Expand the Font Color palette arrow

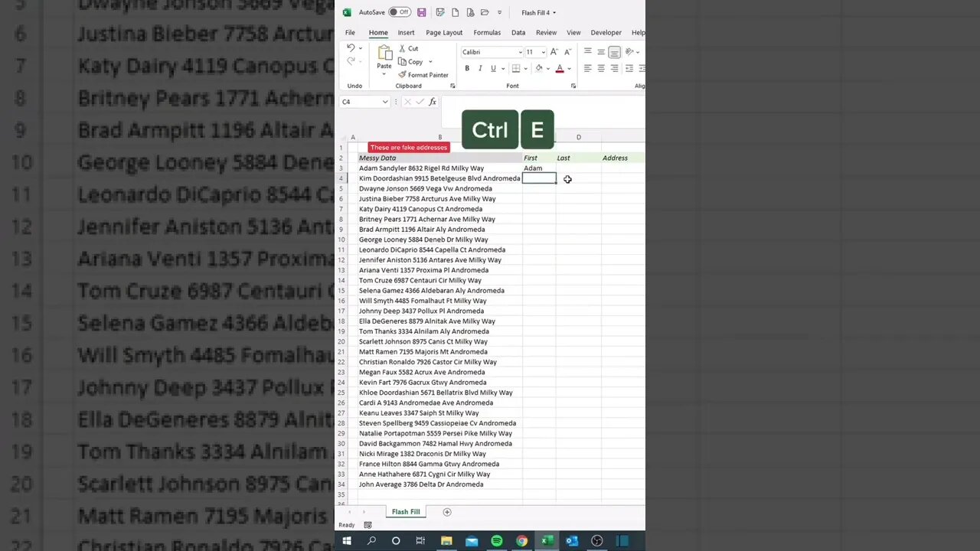click(570, 69)
